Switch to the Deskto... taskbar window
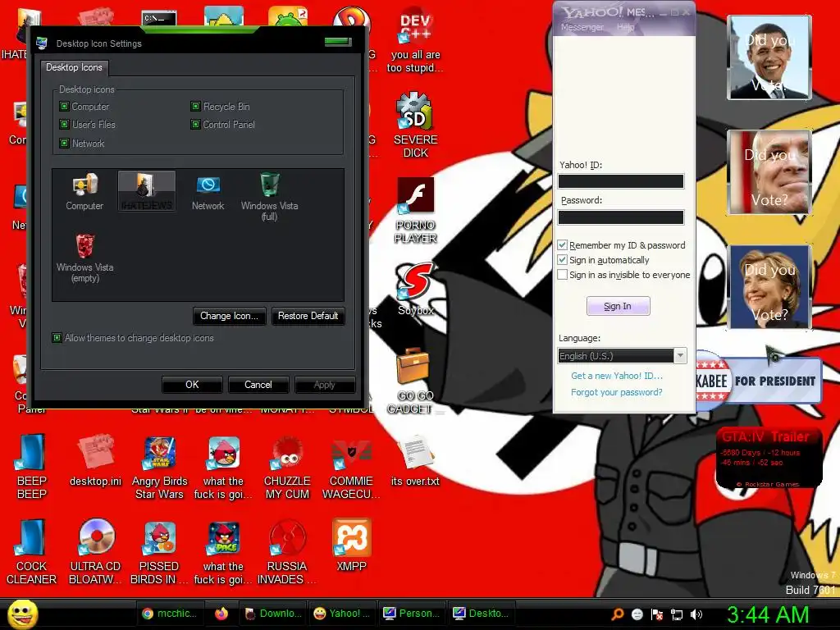Viewport: 840px width, 630px height. tap(481, 614)
